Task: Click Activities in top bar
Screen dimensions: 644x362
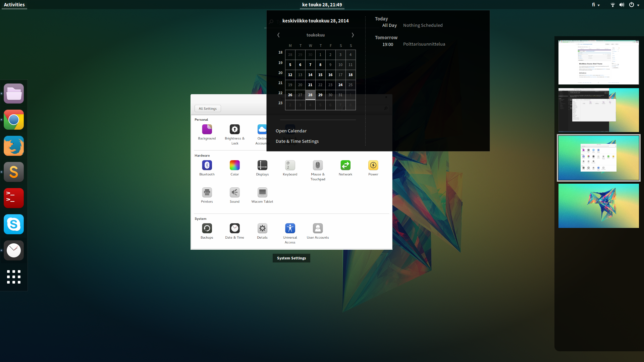Action: point(14,5)
